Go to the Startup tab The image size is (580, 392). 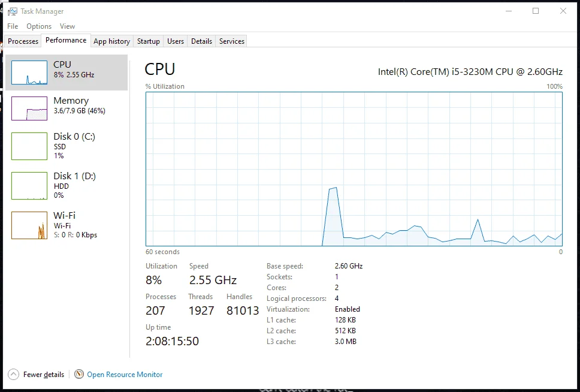click(149, 41)
